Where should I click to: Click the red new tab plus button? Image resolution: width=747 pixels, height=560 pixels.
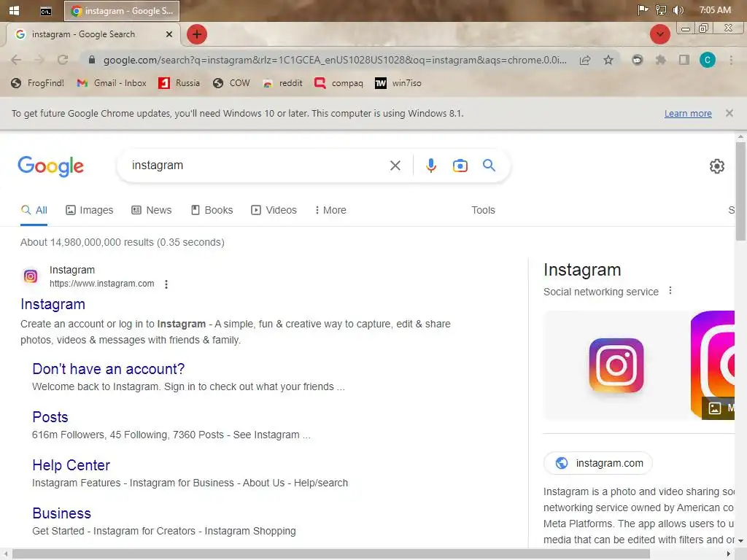[197, 34]
